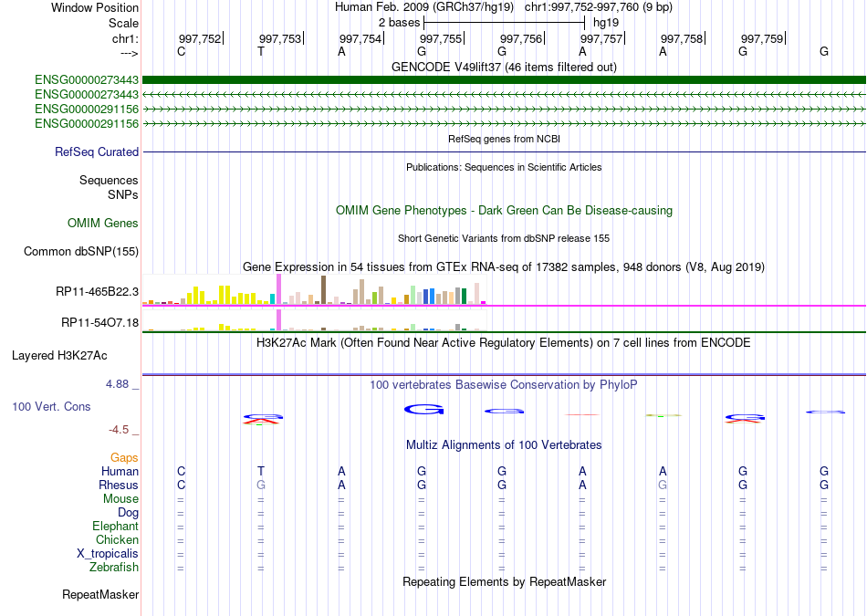Select the Chicken alignment row label
Image resolution: width=867 pixels, height=616 pixels.
117,539
